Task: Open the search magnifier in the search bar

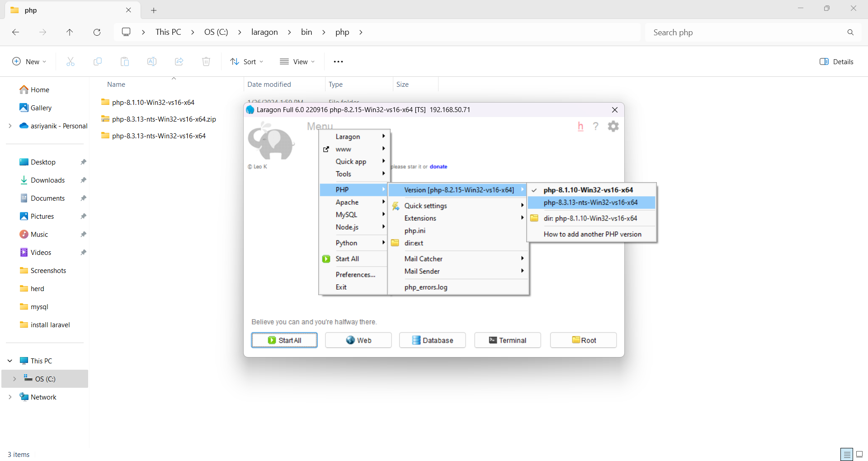Action: [850, 32]
